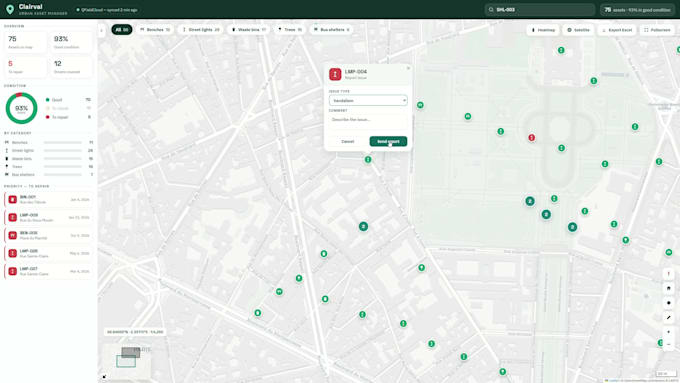Click the Street lights category progress bar
The width and height of the screenshot is (680, 383).
tap(62, 151)
